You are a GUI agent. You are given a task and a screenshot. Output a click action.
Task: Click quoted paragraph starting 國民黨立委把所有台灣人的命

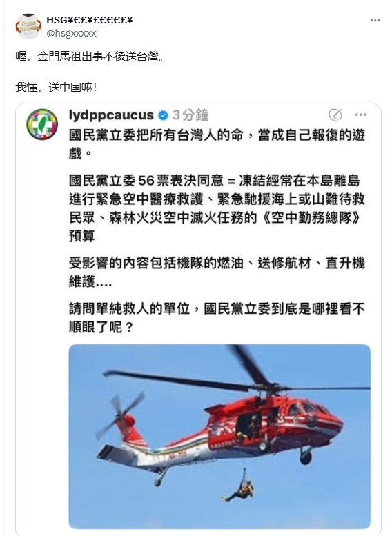point(217,144)
